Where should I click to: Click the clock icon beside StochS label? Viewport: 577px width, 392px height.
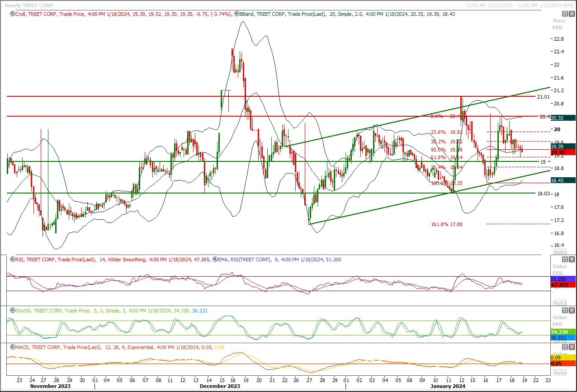pos(11,311)
